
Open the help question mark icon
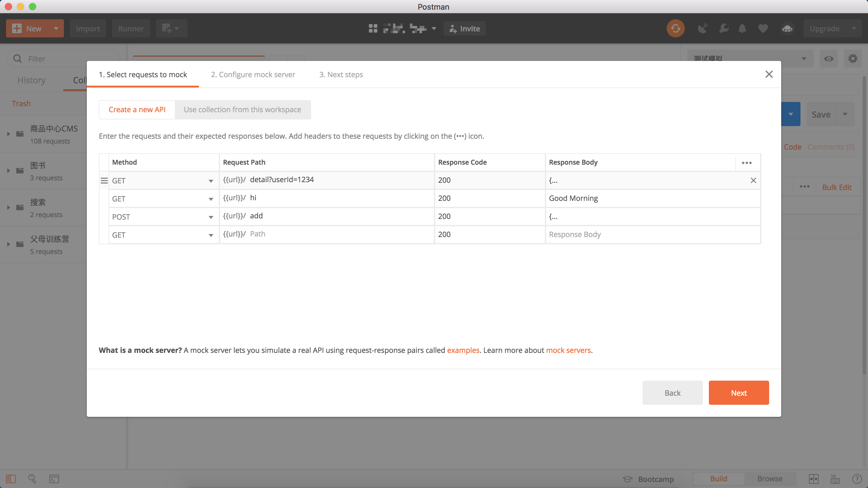point(857,479)
